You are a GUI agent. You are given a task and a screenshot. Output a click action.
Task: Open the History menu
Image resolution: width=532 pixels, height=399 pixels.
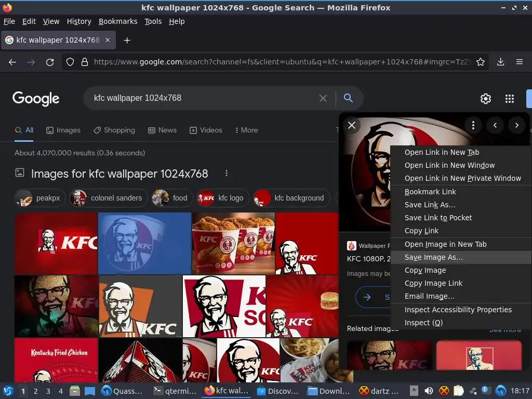coord(79,21)
